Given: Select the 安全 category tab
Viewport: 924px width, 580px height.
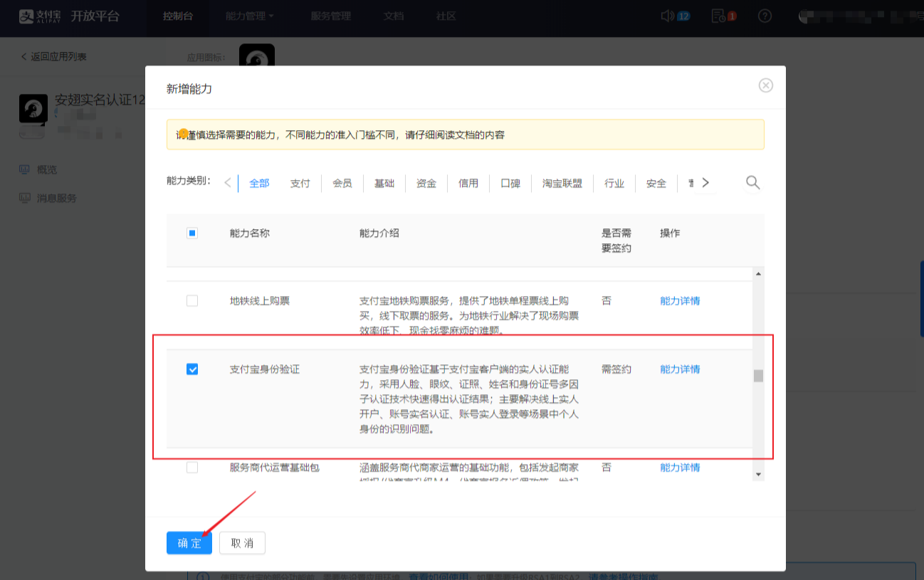Looking at the screenshot, I should pos(656,184).
